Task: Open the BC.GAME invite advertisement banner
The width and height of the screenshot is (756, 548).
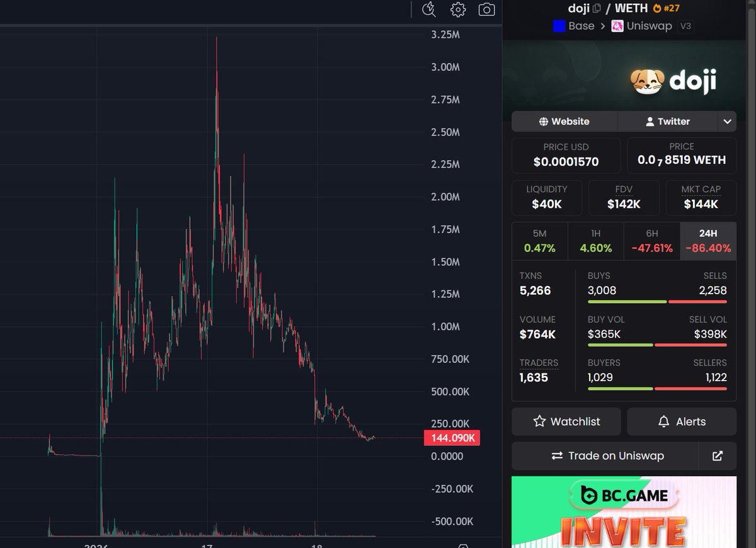Action: (x=624, y=512)
